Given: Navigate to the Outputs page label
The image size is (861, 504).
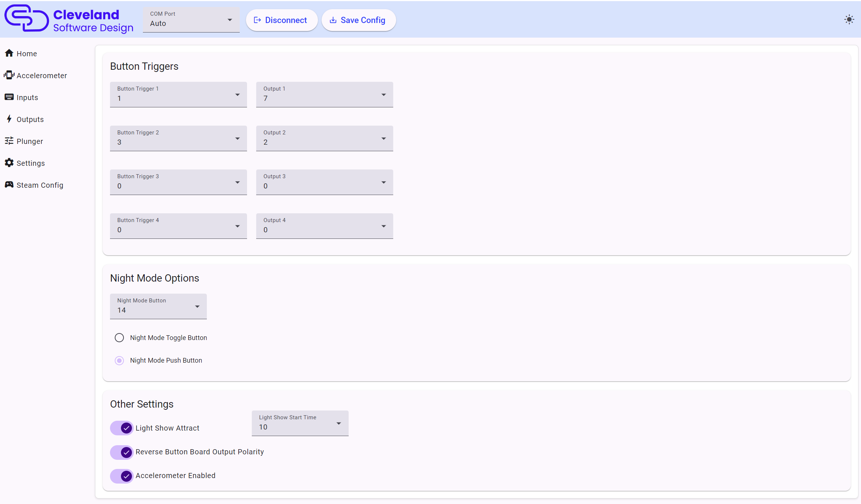Looking at the screenshot, I should (30, 119).
